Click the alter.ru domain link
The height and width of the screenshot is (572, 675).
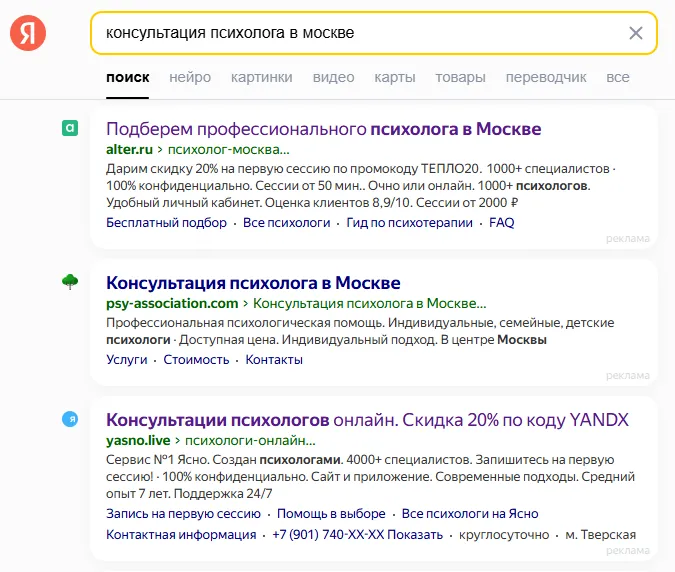tap(129, 149)
